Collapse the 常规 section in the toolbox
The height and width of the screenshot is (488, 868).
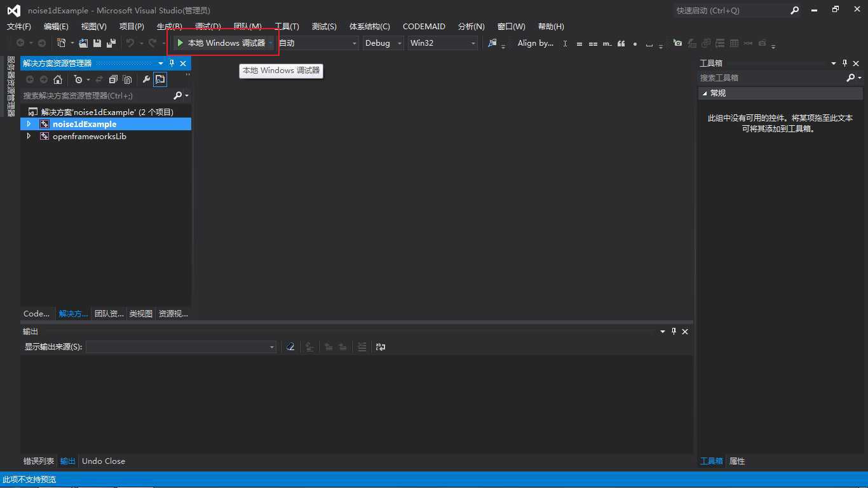point(705,93)
